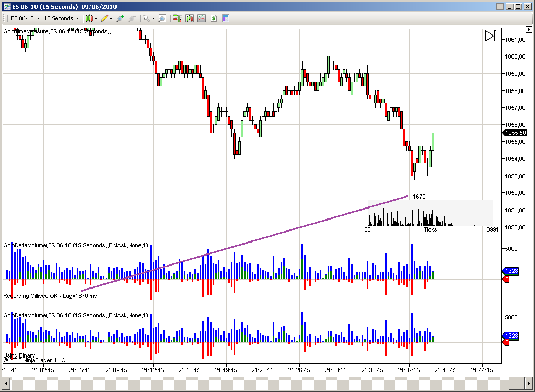Expand the cursor type dropdown arrow
Screen dimensions: 535x392
point(153,18)
